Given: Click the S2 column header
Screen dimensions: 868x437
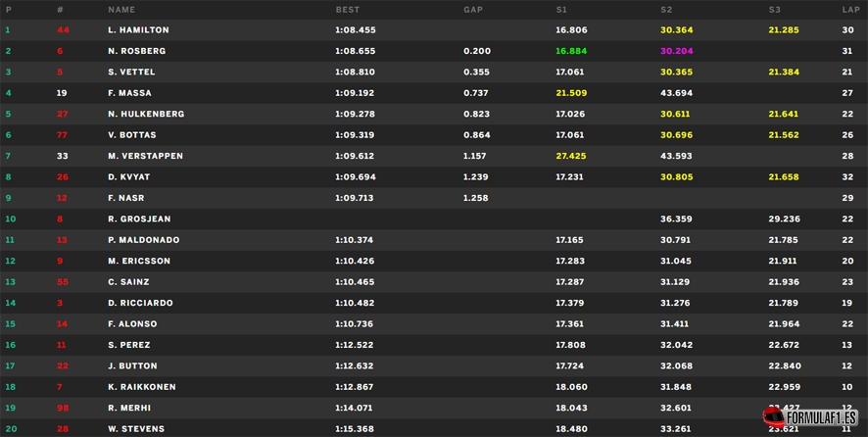Looking at the screenshot, I should tap(666, 10).
